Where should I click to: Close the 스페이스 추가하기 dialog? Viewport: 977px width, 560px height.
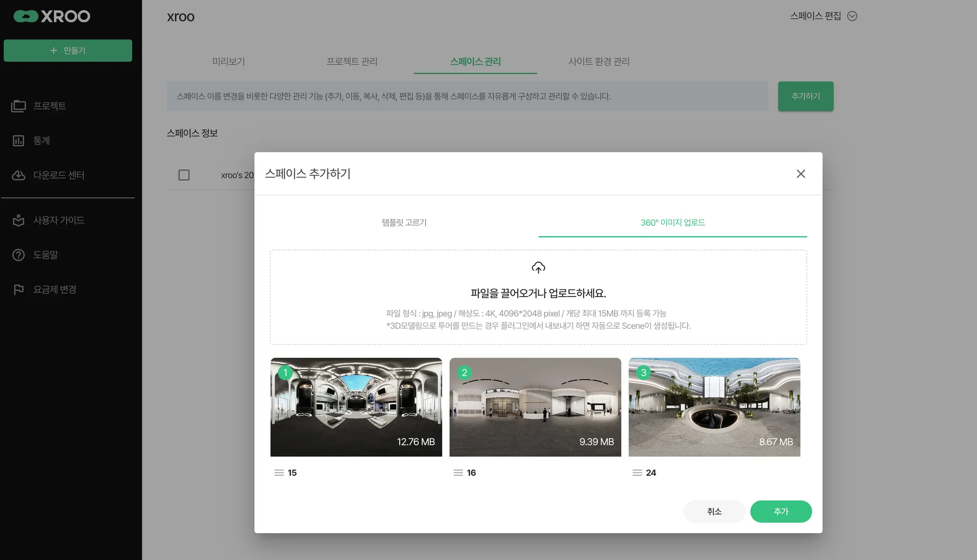coord(800,174)
